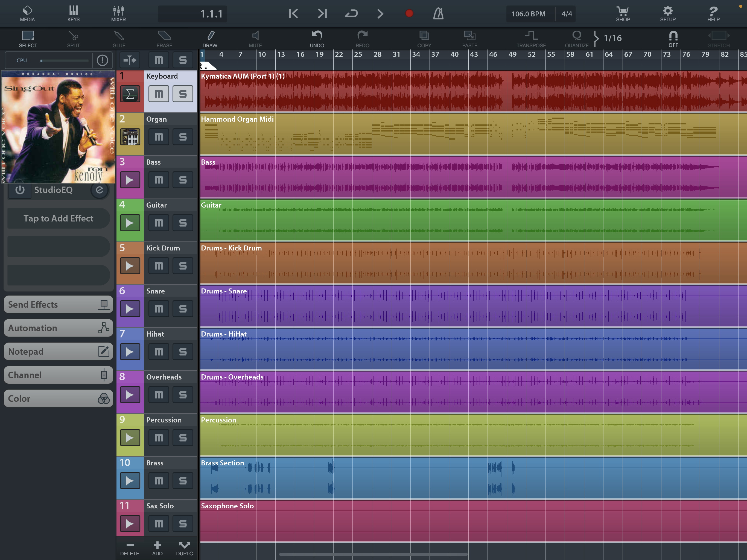
Task: Open the Keys view
Action: click(73, 13)
